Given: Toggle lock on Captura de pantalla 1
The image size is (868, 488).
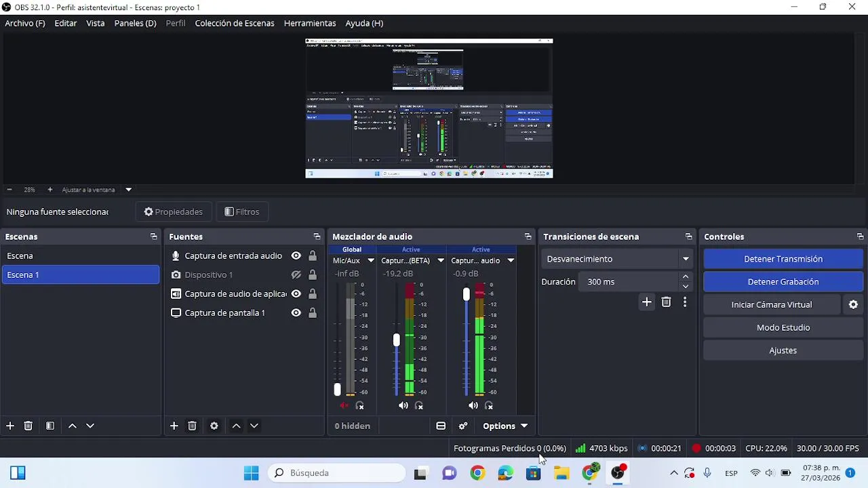Looking at the screenshot, I should pyautogui.click(x=313, y=312).
